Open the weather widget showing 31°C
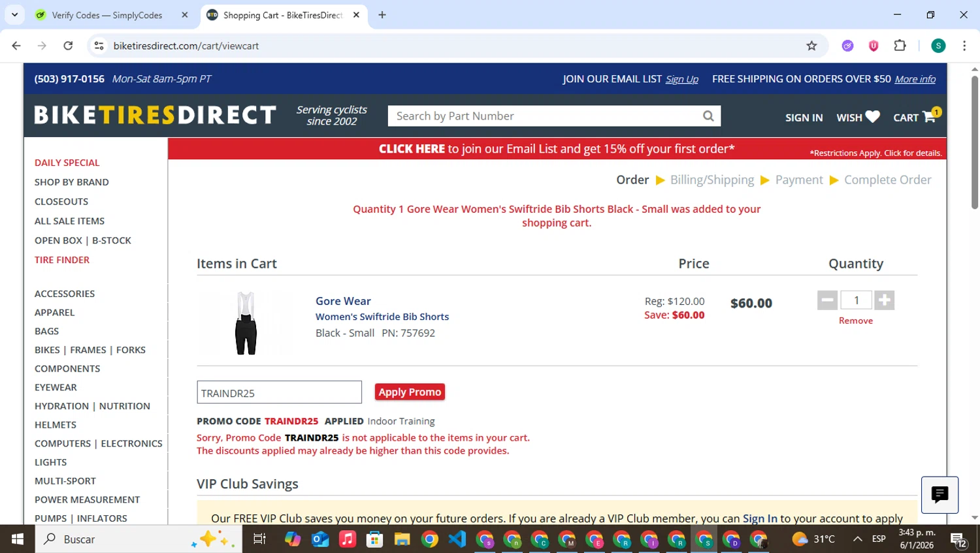This screenshot has height=553, width=980. [x=813, y=539]
